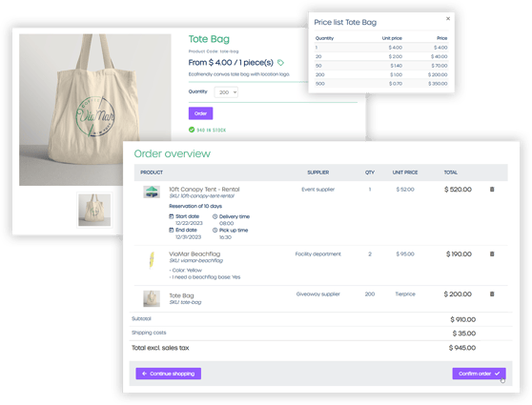Click the 12/31/2023 end date value
Screen dimensions: 532x405
[x=189, y=237]
